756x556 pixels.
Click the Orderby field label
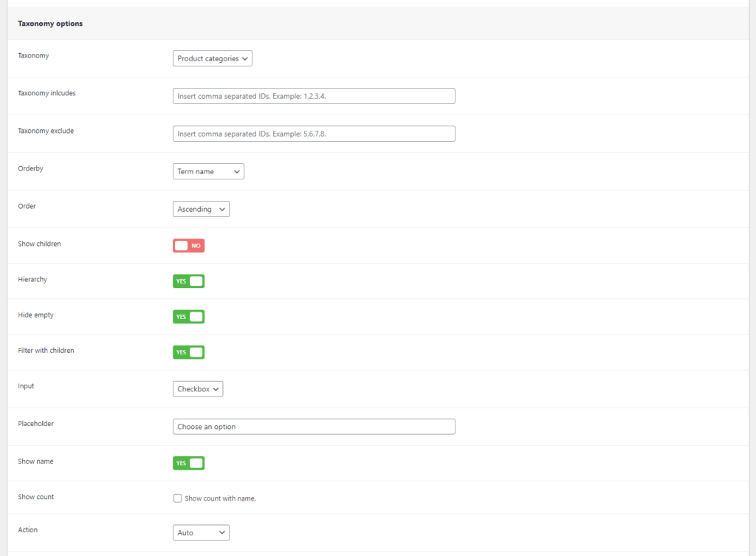click(30, 168)
